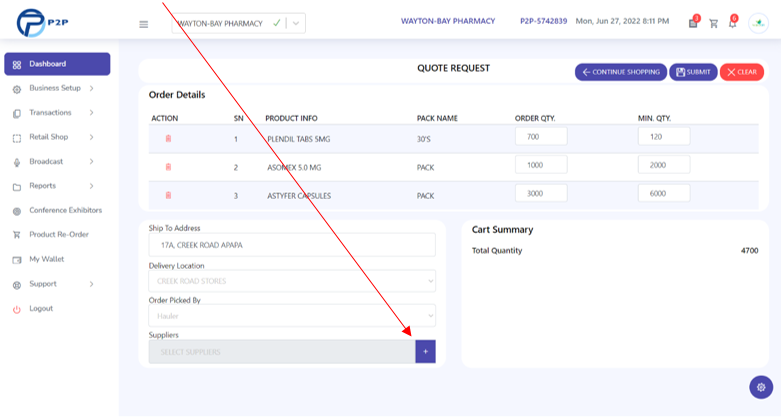Expand the Transactions sidebar menu
Image resolution: width=783 pixels, height=417 pixels.
tap(53, 113)
